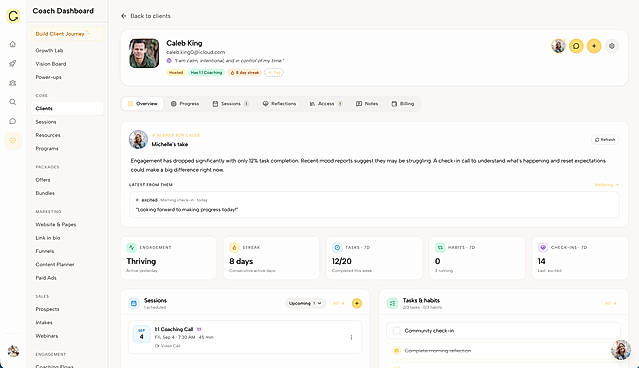Click the Check-ins 7D heart icon
This screenshot has height=368, width=639.
coord(543,247)
